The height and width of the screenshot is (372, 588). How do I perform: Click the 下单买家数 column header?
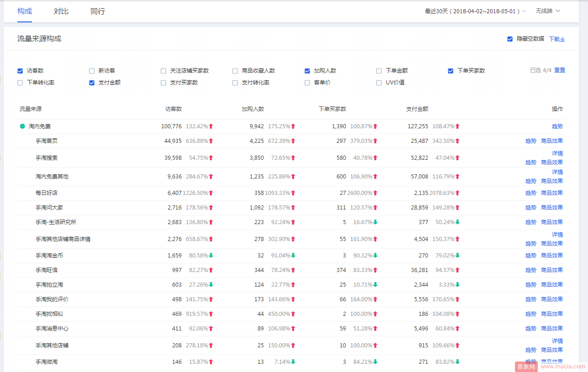332,109
